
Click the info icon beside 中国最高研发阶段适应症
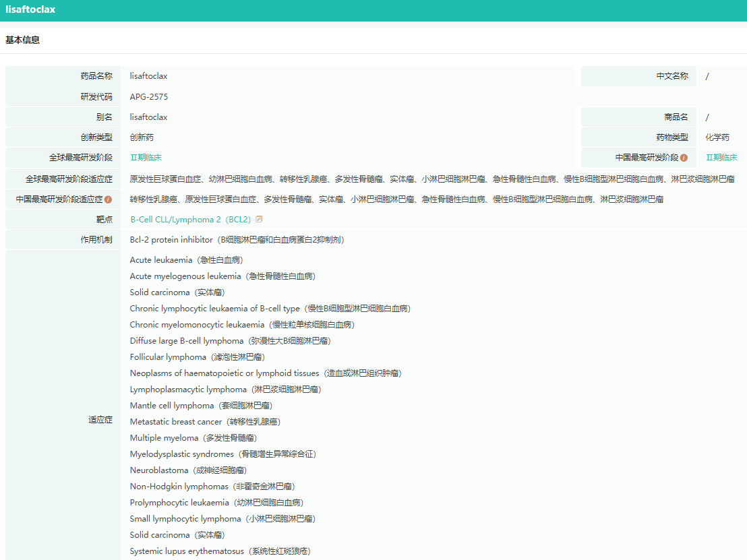pyautogui.click(x=108, y=199)
